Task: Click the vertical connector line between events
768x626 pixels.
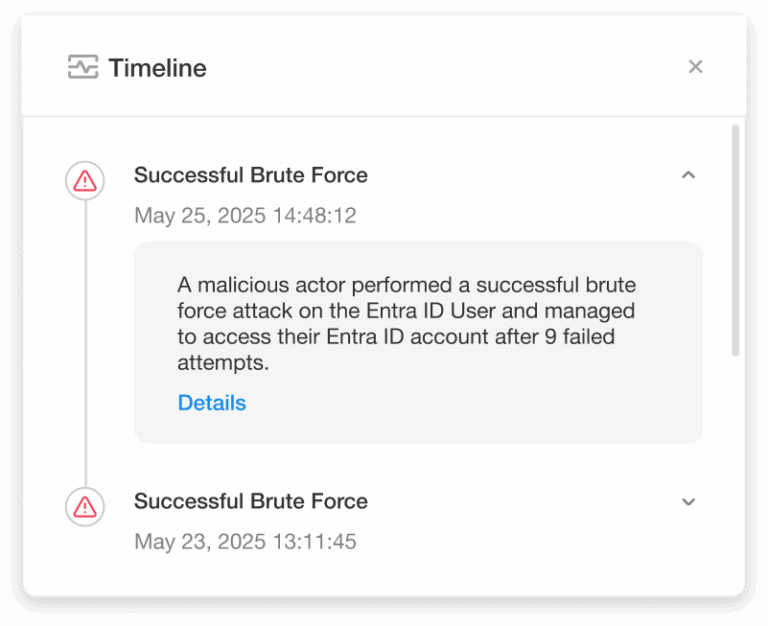Action: pos(85,340)
